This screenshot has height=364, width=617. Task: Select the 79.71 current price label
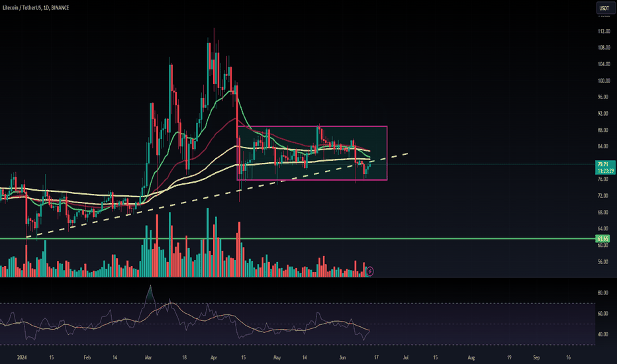[602, 164]
